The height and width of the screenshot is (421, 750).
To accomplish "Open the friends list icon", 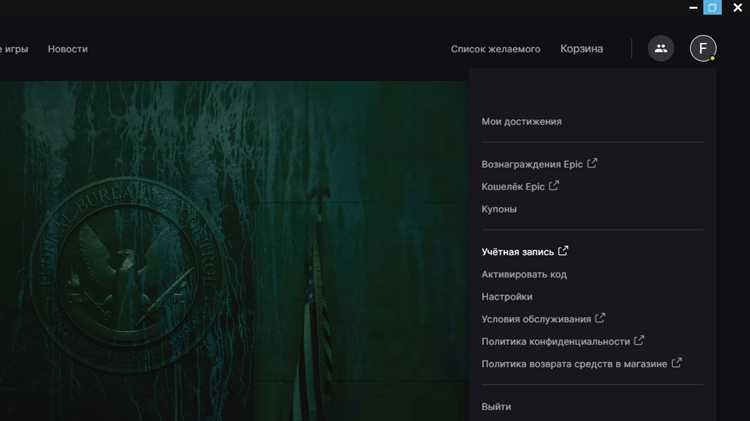I will pos(661,48).
